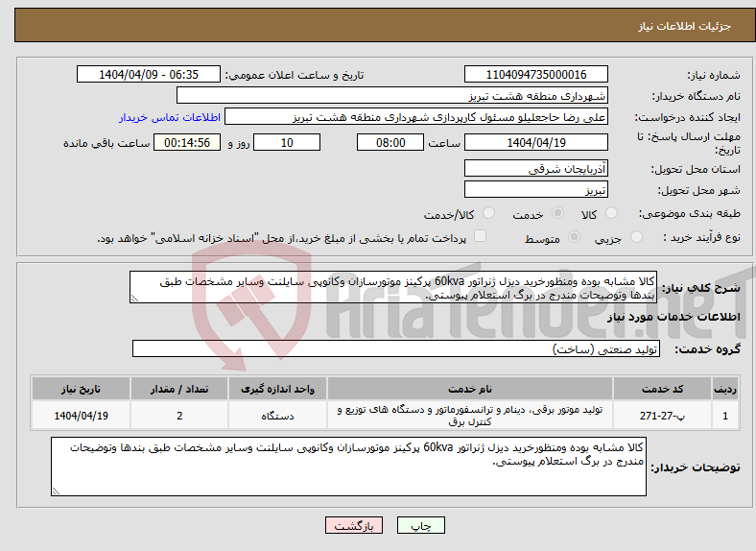Image resolution: width=756 pixels, height=551 pixels.
Task: Click the ردیف column header
Action: tap(725, 389)
